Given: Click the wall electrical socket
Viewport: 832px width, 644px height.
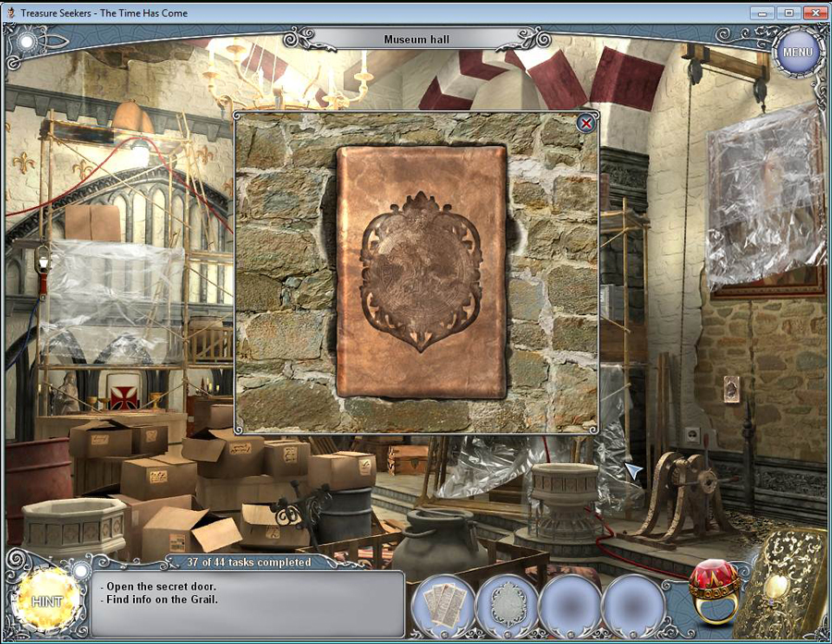Looking at the screenshot, I should 691,435.
